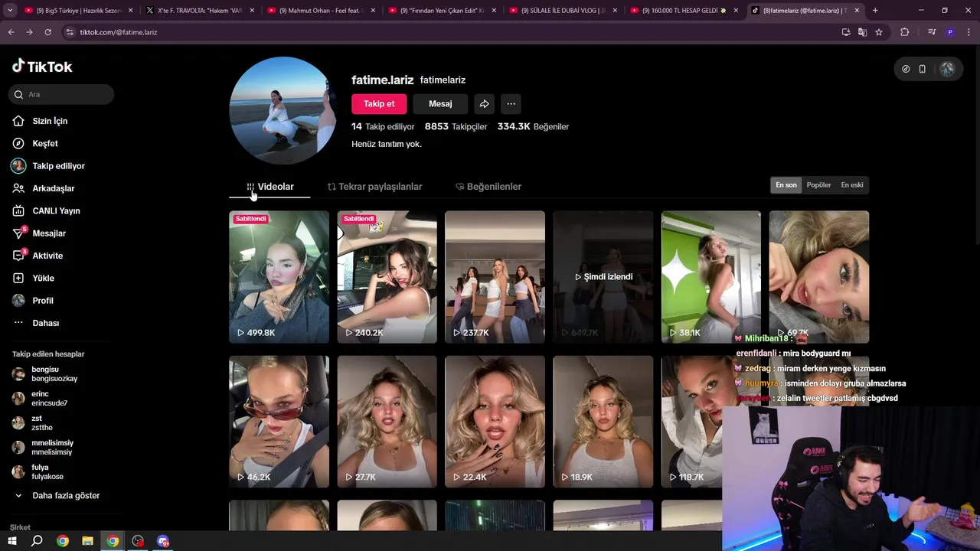Open fulya followed account
This screenshot has height=551, width=980.
click(39, 472)
